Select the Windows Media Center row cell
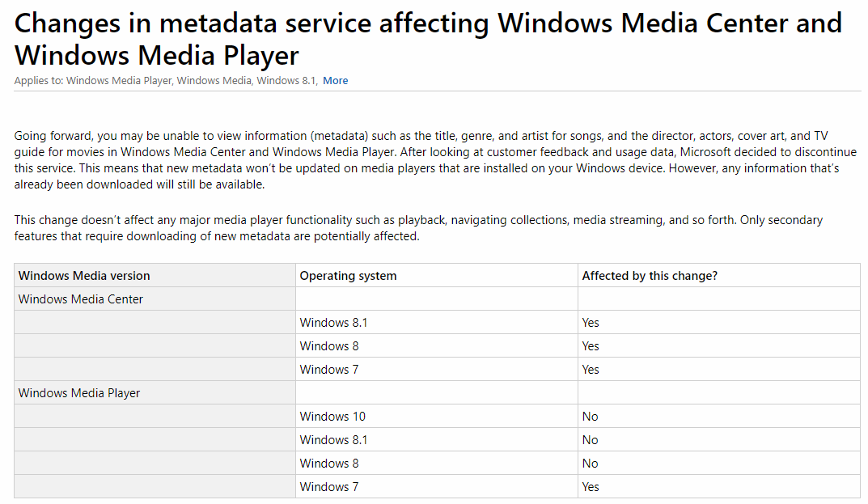Screen dimensions: 868x504 click(x=81, y=299)
